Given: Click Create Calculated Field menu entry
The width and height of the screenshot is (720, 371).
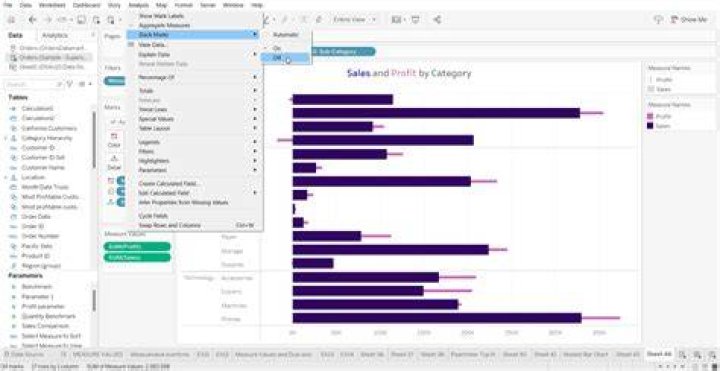Looking at the screenshot, I should click(194, 184).
